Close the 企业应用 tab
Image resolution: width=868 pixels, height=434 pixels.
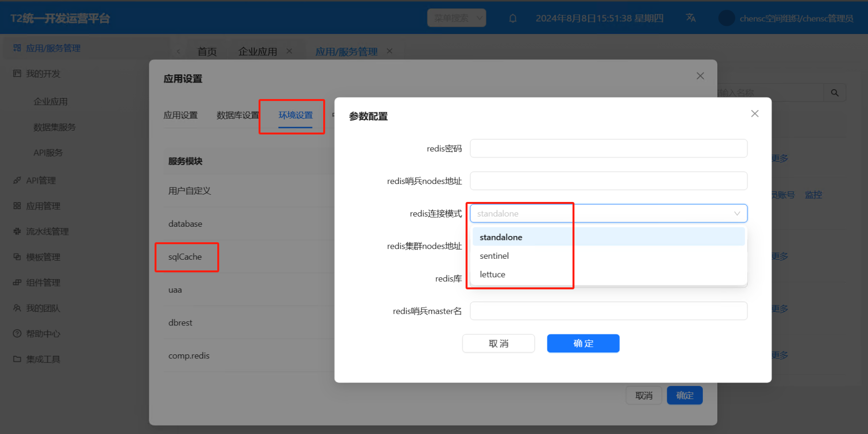[289, 51]
